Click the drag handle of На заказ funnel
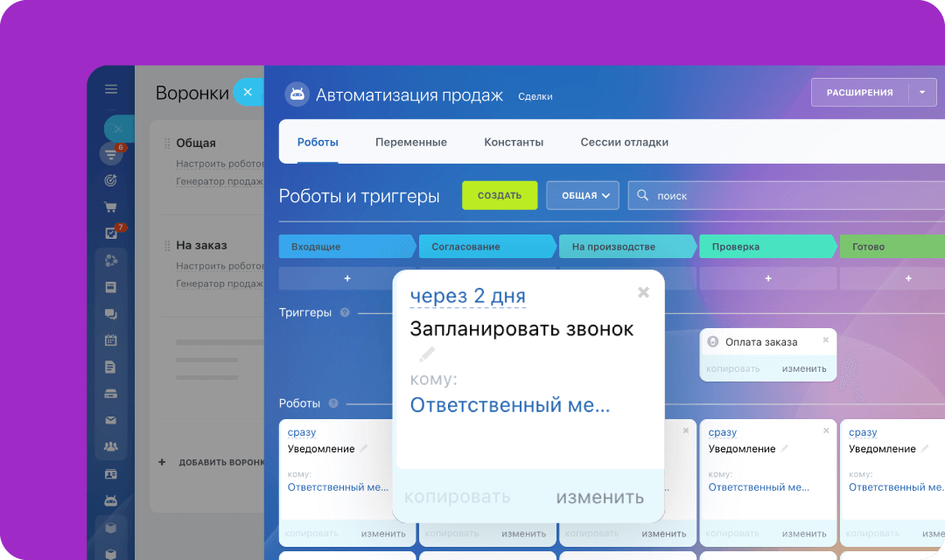Image resolution: width=945 pixels, height=560 pixels. click(x=167, y=246)
